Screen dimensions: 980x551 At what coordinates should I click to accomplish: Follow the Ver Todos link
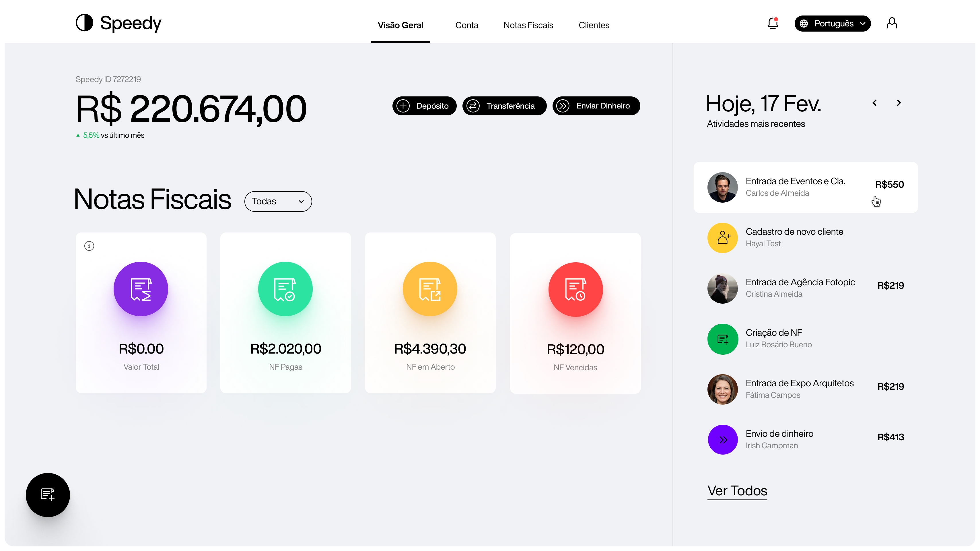pos(737,490)
